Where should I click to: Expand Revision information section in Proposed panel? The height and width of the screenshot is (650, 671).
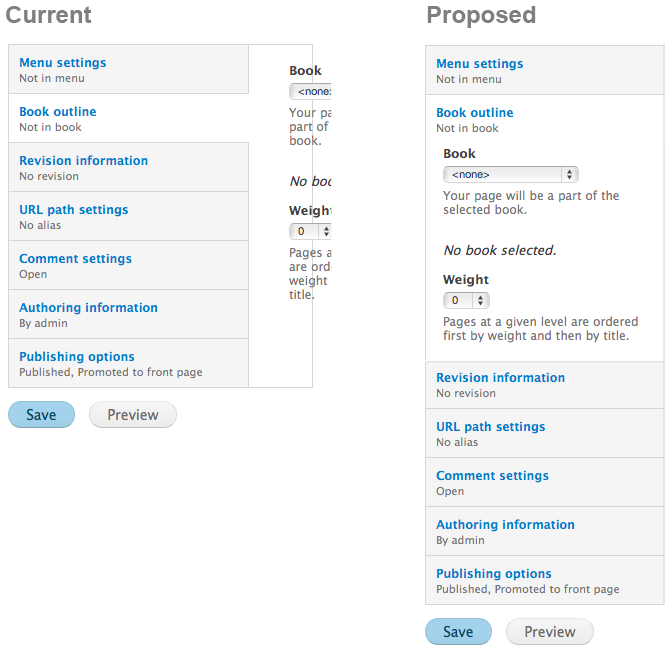[x=501, y=378]
